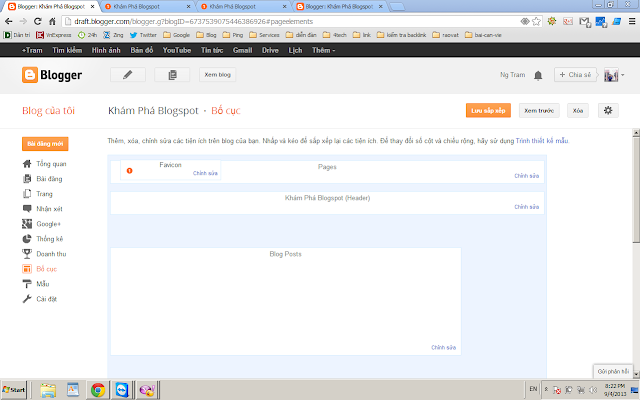Bookmark page with star icon
This screenshot has height=400, width=640.
pos(536,21)
